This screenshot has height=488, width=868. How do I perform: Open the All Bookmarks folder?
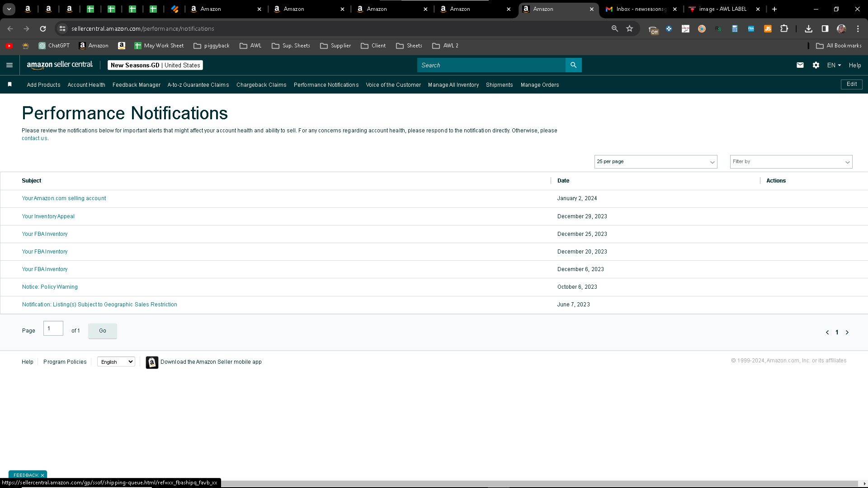click(x=839, y=46)
